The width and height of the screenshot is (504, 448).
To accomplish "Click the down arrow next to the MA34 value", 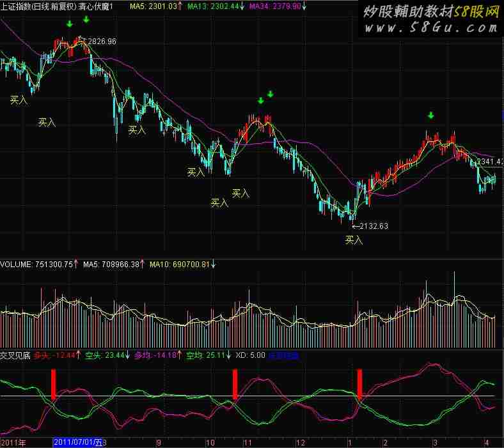I will 304,6.
